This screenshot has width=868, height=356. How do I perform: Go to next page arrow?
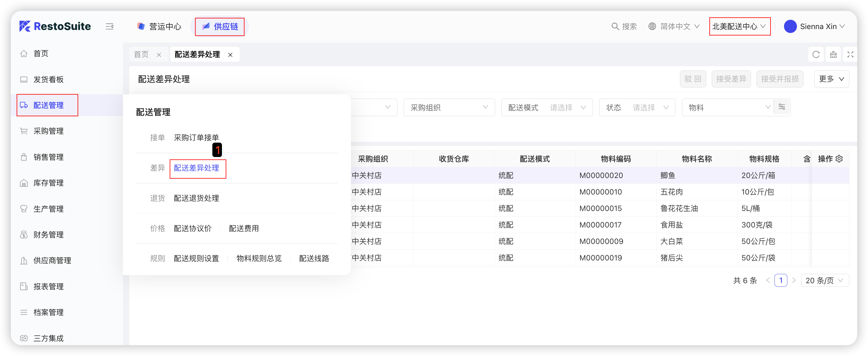pyautogui.click(x=794, y=280)
